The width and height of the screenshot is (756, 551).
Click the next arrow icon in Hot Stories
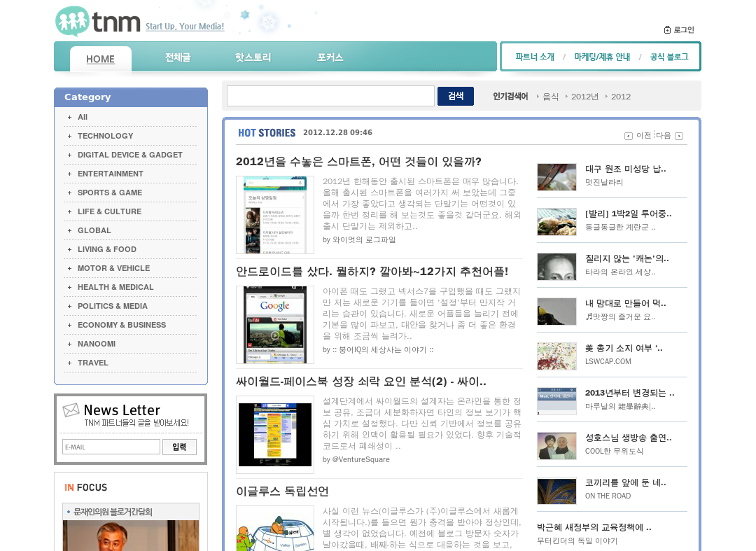[679, 136]
